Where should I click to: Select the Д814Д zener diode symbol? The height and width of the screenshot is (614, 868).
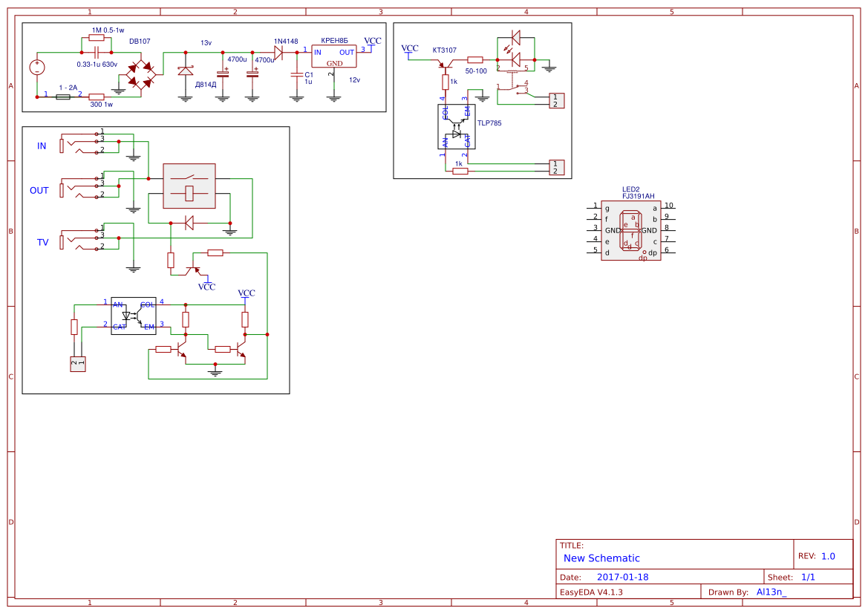[x=185, y=70]
